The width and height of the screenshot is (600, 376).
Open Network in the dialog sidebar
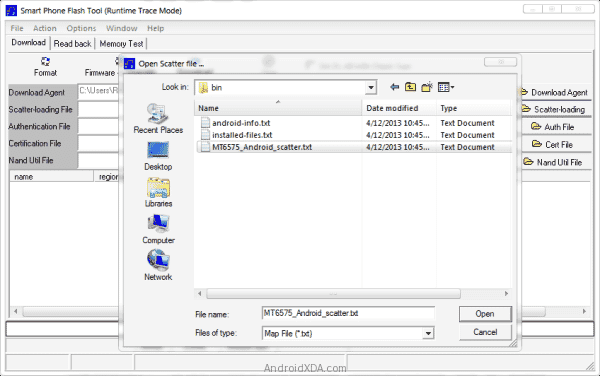[158, 265]
